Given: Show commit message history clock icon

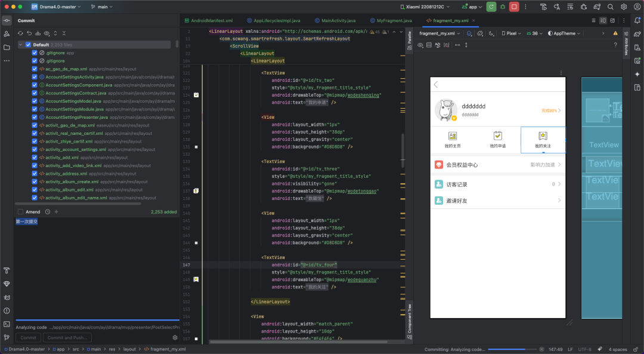Looking at the screenshot, I should click(48, 212).
